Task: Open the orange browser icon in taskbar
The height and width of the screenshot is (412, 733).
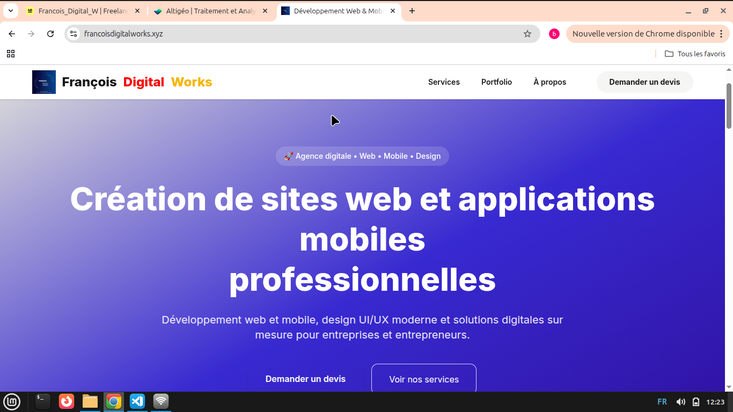Action: [x=66, y=401]
